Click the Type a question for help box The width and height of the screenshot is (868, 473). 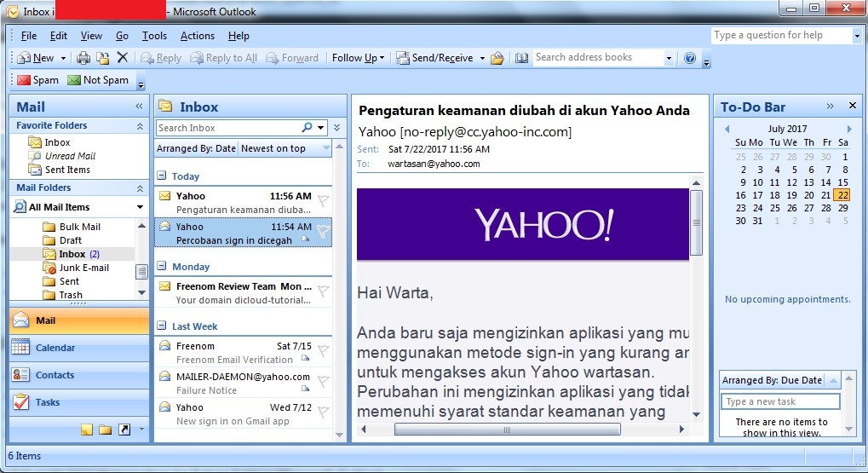pyautogui.click(x=781, y=35)
